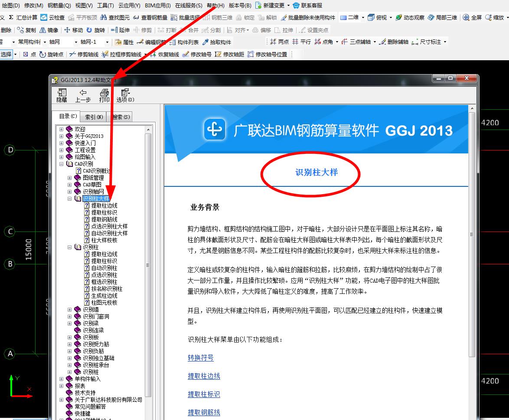The image size is (509, 420).
Task: Select the 俯视 view icon
Action: (371, 17)
